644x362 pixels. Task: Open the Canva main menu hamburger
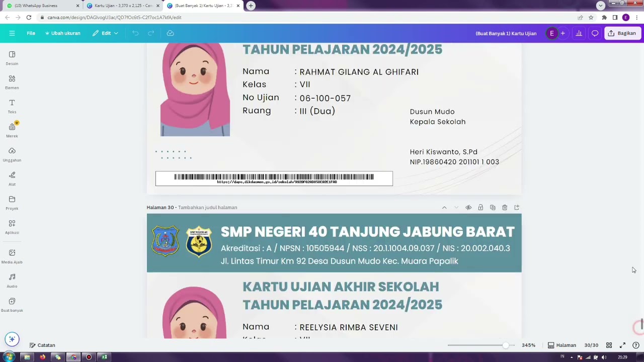pyautogui.click(x=12, y=33)
